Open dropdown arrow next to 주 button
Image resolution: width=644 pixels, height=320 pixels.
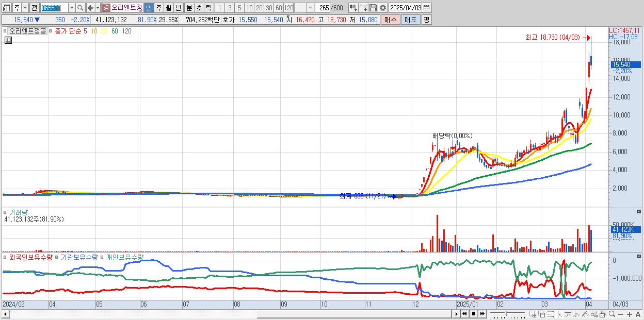[x=25, y=8]
